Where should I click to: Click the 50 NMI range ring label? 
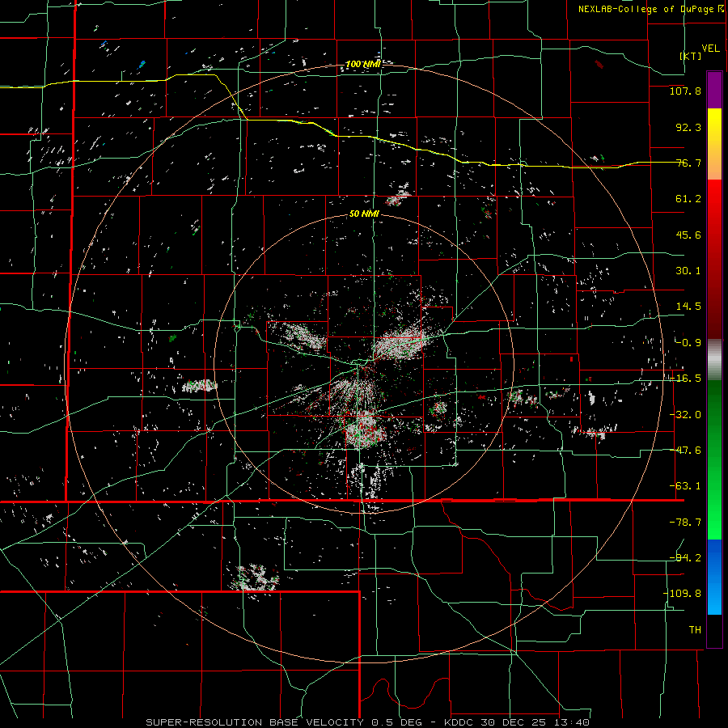click(x=364, y=214)
